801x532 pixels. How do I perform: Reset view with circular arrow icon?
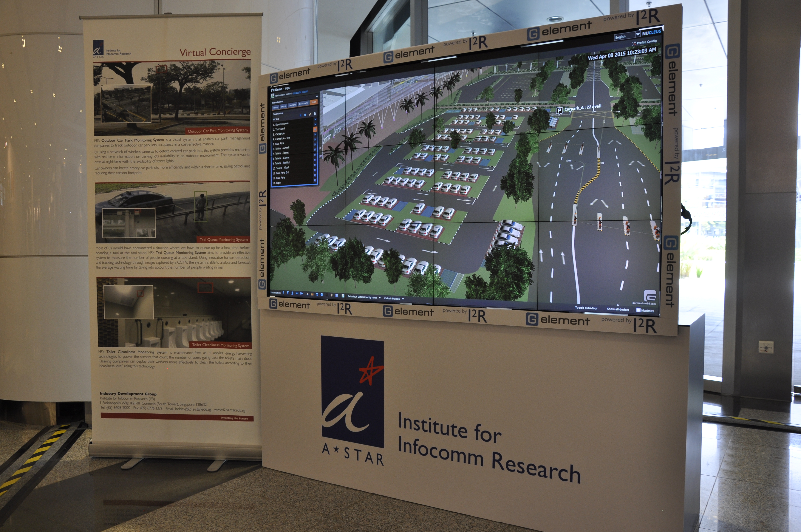[317, 295]
